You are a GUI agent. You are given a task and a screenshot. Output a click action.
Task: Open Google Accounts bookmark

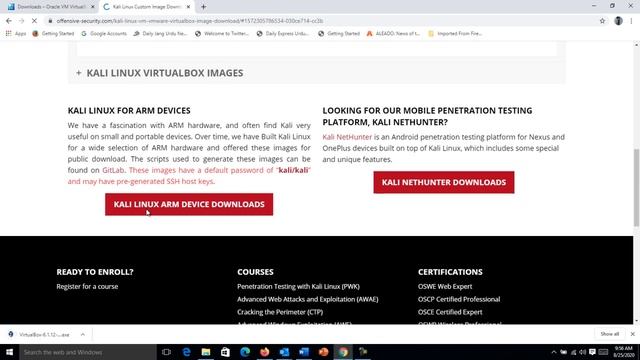point(104,33)
